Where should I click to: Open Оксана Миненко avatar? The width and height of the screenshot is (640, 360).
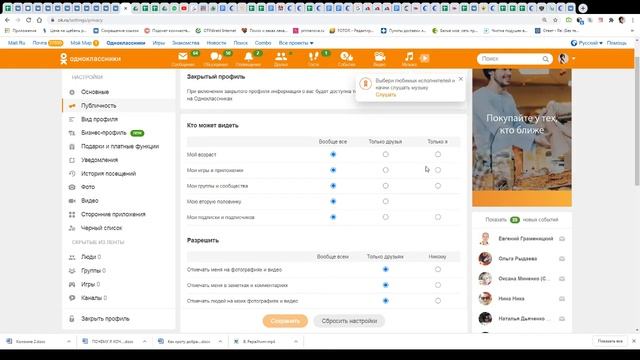click(x=485, y=279)
